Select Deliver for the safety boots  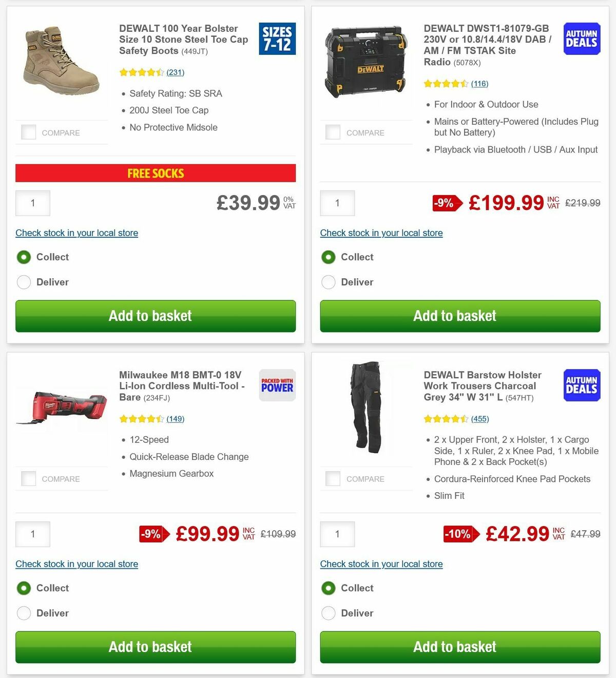coord(24,282)
